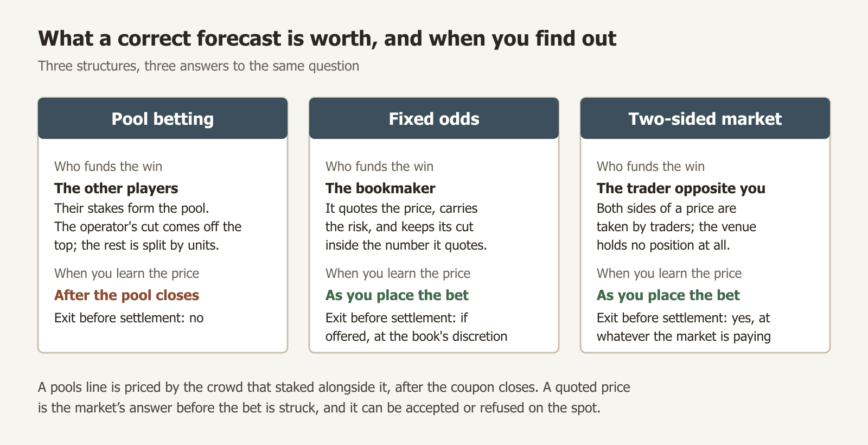The height and width of the screenshot is (445, 868).
Task: Click 'Exit before settlement: no' line
Action: click(x=129, y=318)
